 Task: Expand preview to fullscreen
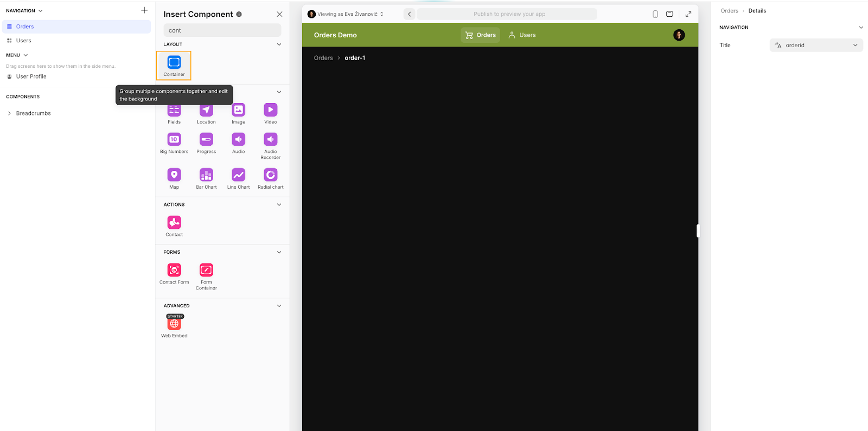[688, 14]
